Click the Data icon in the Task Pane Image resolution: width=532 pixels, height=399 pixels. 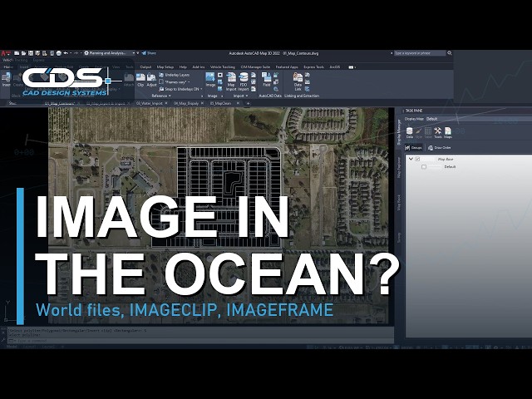pyautogui.click(x=410, y=132)
